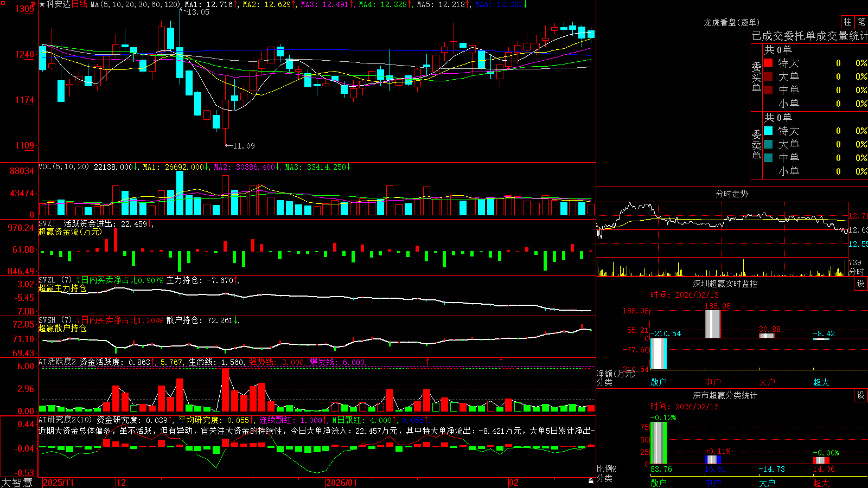Click the 88034 volume axis label
The image size is (868, 488).
coord(22,171)
